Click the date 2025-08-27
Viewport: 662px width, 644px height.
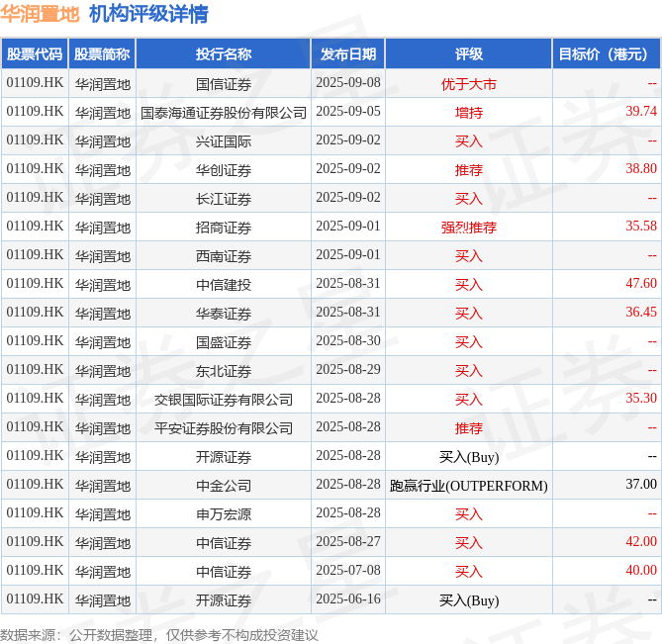pos(348,541)
